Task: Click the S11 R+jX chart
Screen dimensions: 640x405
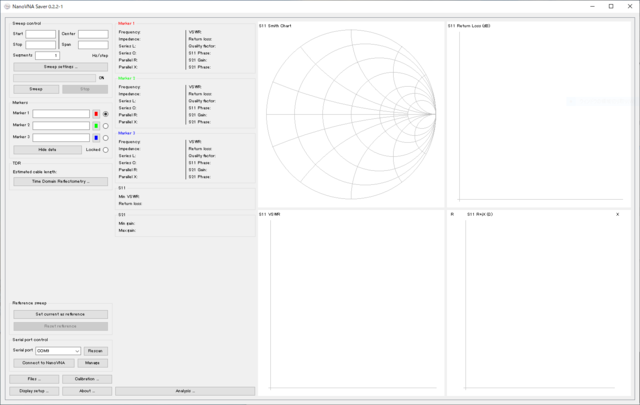Action: [x=539, y=303]
